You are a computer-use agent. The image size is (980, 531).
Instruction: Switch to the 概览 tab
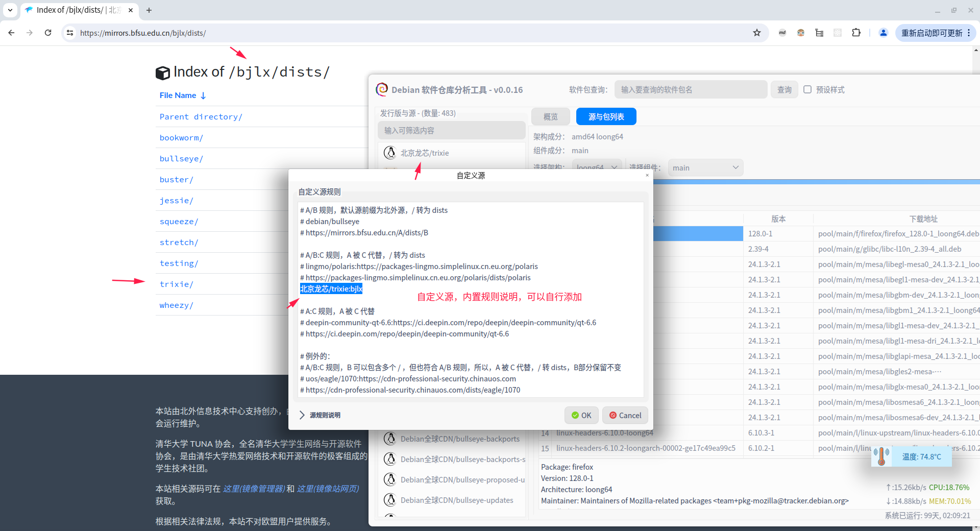click(x=550, y=117)
